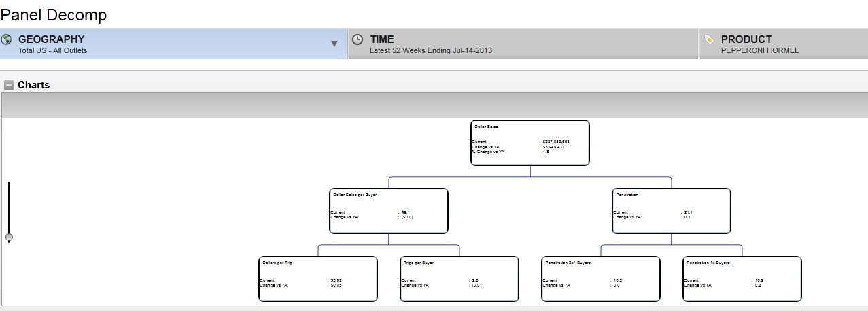Select the Dollars per Trip node
The image size is (868, 311).
pyautogui.click(x=317, y=279)
